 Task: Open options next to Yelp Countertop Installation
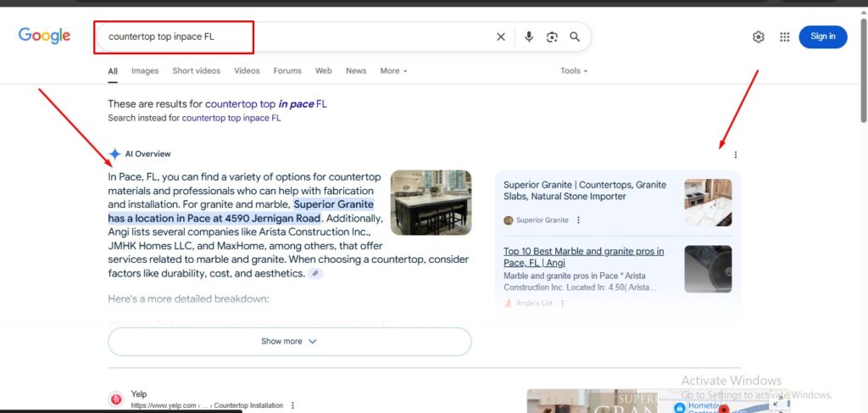(x=292, y=405)
